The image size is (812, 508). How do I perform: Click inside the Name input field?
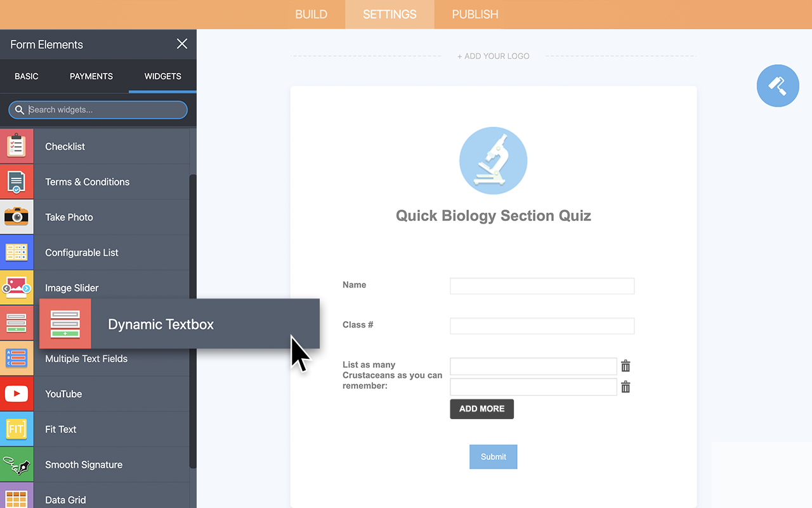coord(542,286)
